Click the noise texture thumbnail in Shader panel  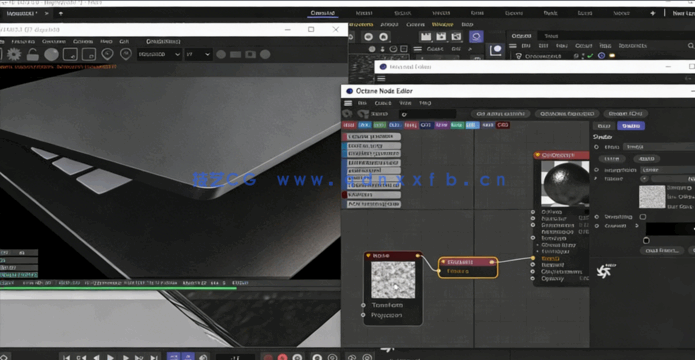coord(652,197)
